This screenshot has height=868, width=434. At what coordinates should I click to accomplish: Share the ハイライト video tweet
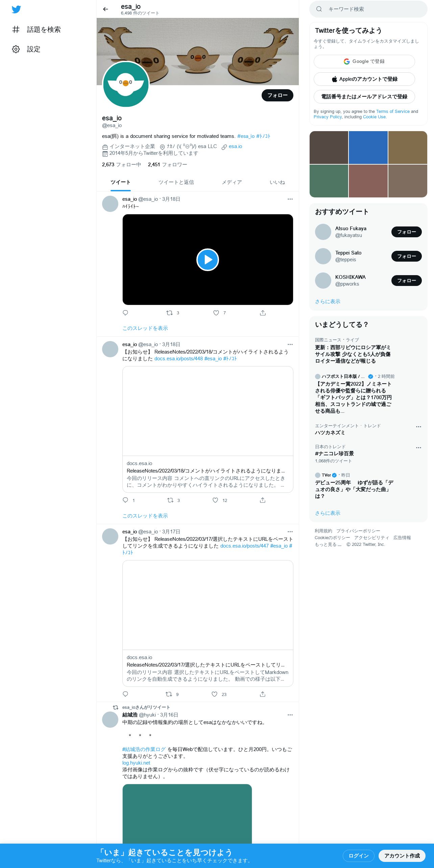tap(263, 313)
